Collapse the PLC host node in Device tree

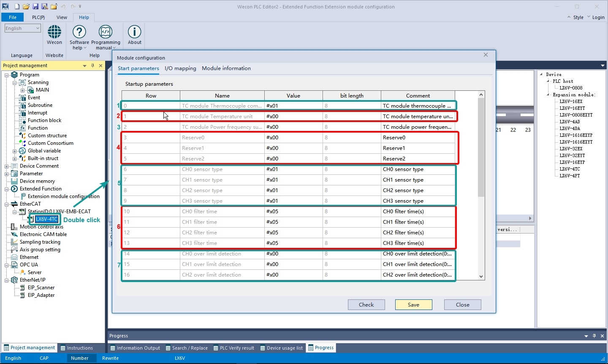[x=548, y=81]
